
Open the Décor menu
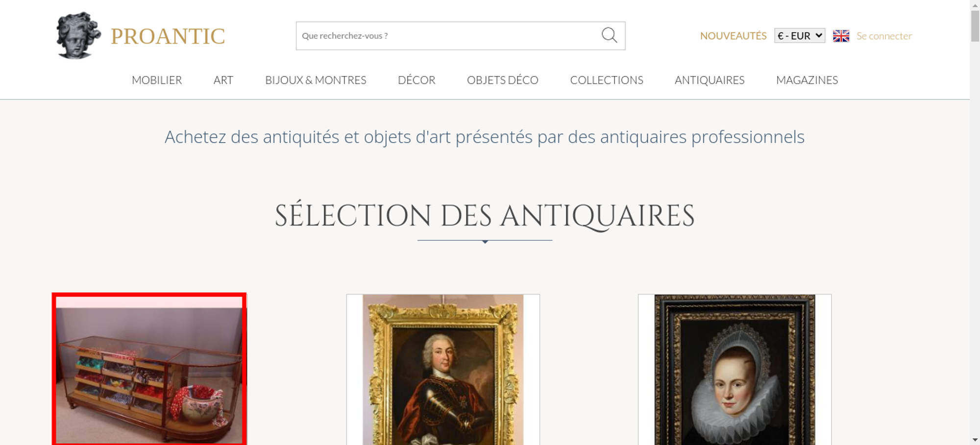coord(416,80)
